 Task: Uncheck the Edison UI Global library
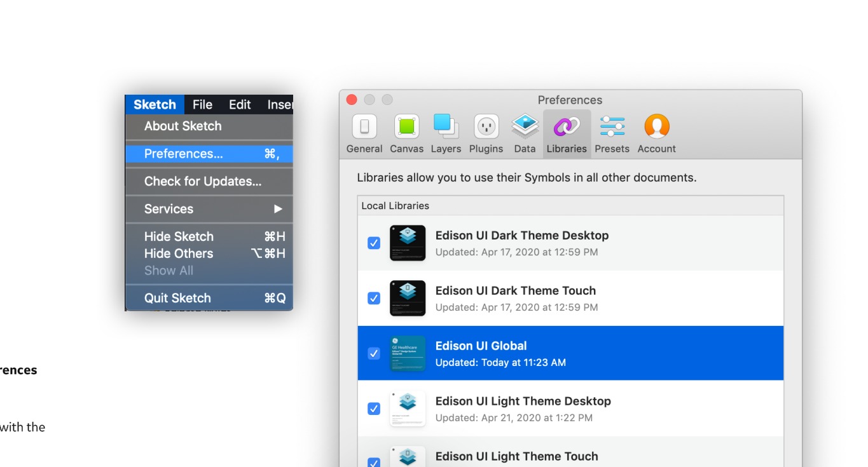(374, 353)
